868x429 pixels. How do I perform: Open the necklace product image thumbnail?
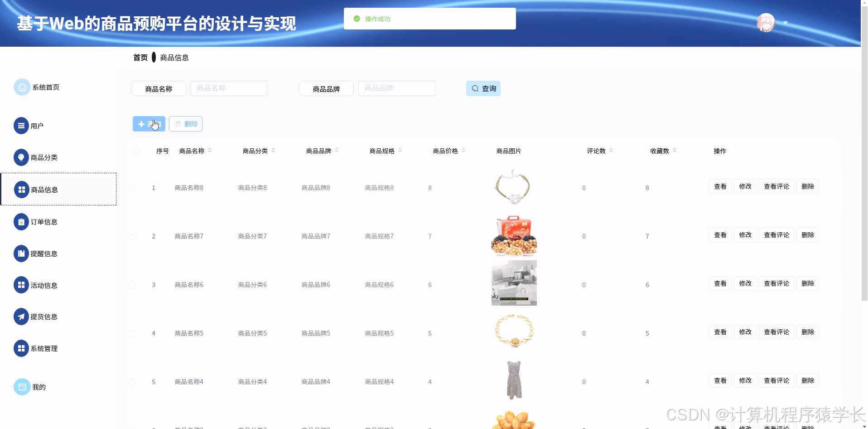[x=513, y=186]
